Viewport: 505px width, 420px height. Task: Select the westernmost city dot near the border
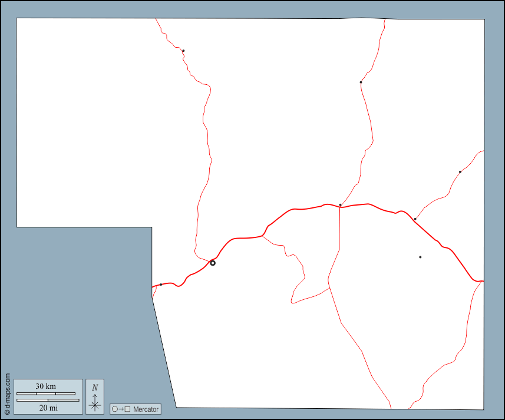161,285
